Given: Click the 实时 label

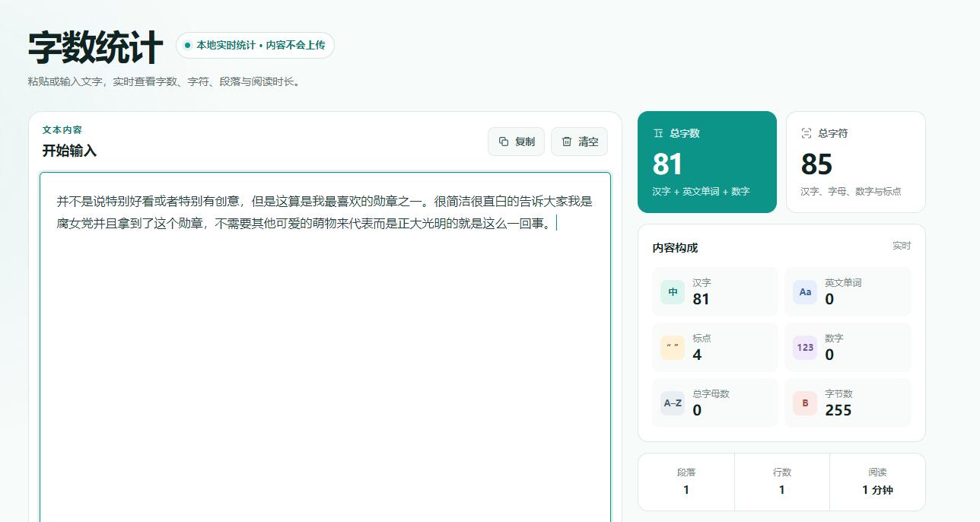Looking at the screenshot, I should 902,246.
